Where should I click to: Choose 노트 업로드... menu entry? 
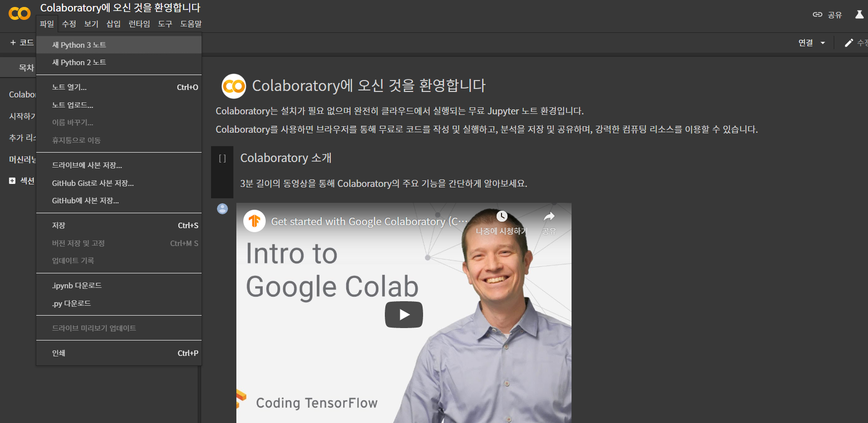(x=119, y=105)
